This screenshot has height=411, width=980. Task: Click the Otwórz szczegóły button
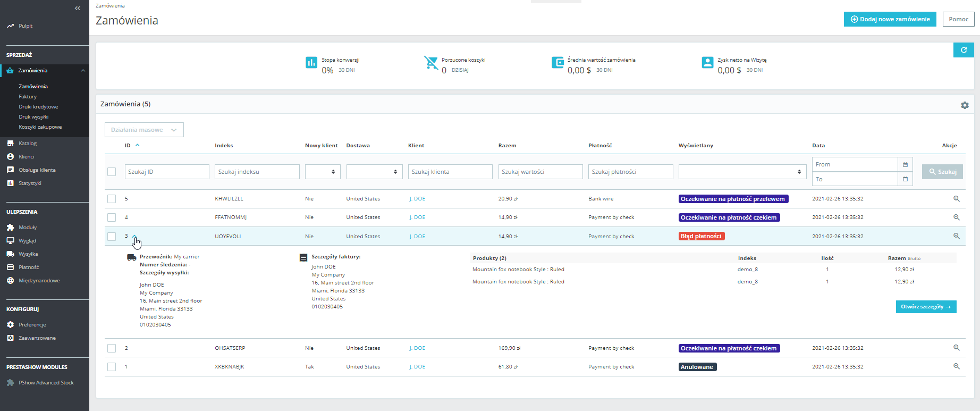coord(926,307)
